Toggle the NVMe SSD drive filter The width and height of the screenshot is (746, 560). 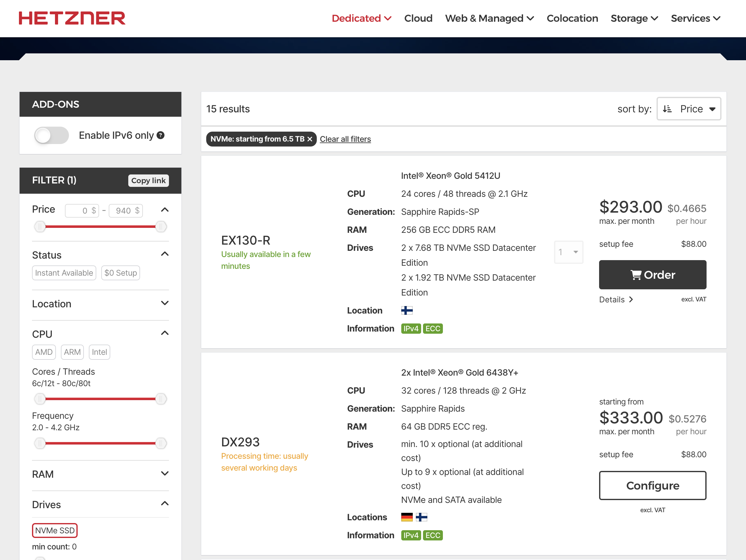(x=55, y=530)
